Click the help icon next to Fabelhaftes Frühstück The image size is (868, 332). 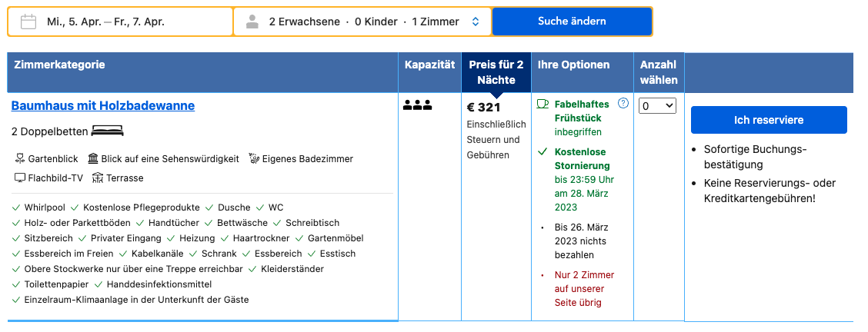pyautogui.click(x=623, y=103)
